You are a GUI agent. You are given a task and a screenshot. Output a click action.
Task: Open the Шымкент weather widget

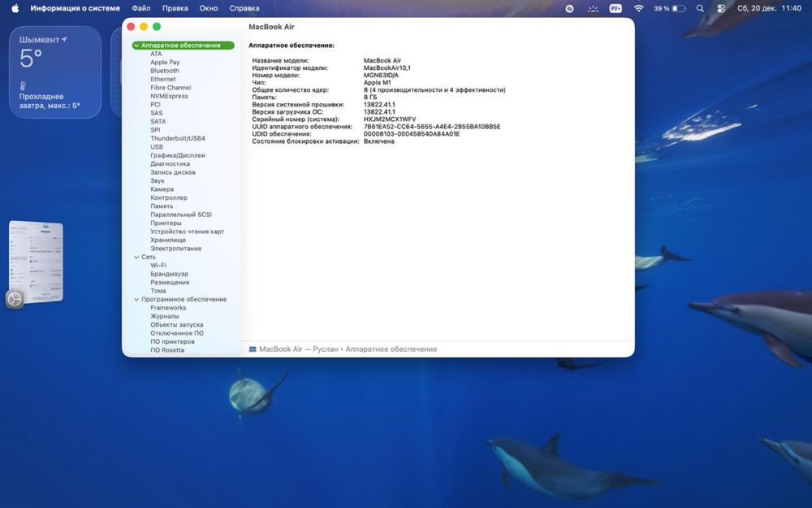click(55, 72)
